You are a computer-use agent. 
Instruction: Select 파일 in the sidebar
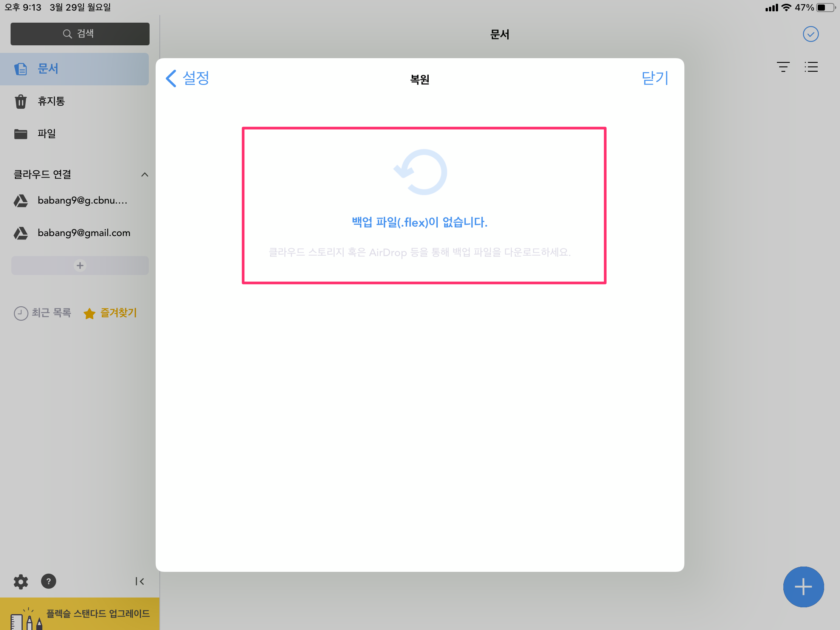[x=46, y=134]
